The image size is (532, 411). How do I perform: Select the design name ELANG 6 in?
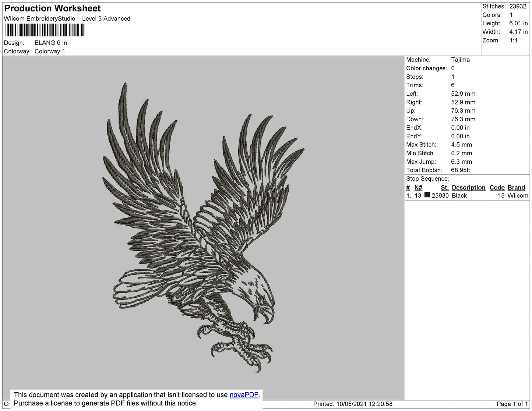click(x=51, y=43)
